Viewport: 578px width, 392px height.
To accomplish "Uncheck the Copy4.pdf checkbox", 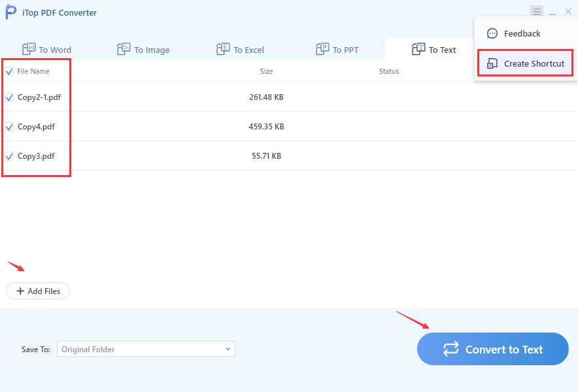I will pos(9,127).
